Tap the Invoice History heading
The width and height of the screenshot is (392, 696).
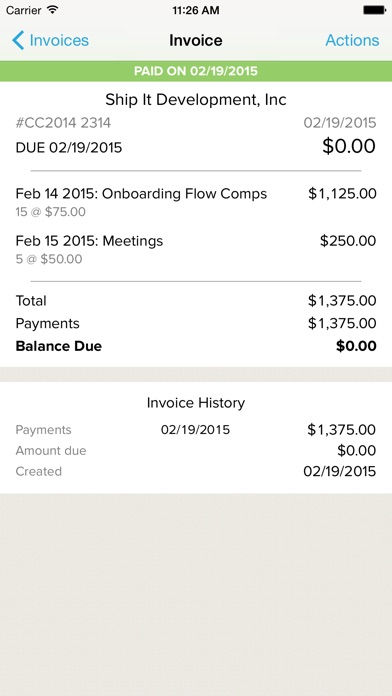click(x=196, y=403)
